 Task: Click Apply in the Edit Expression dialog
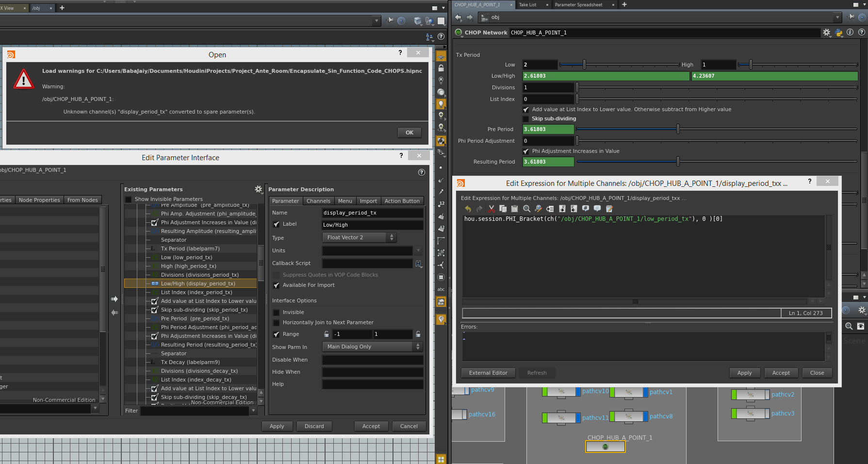(744, 373)
